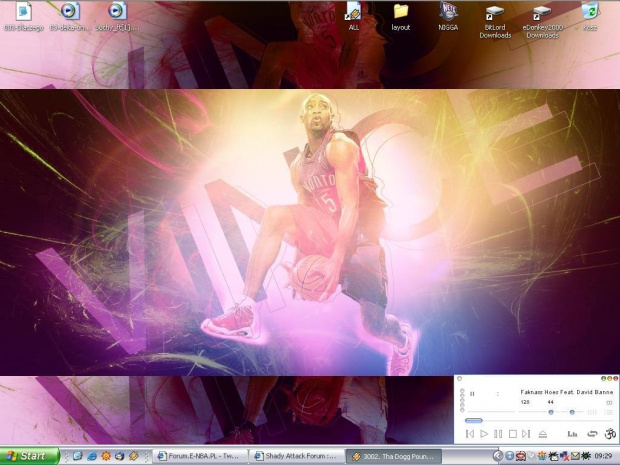Toggle repeat in the media player
Viewport: 620px width, 465px height.
point(592,434)
